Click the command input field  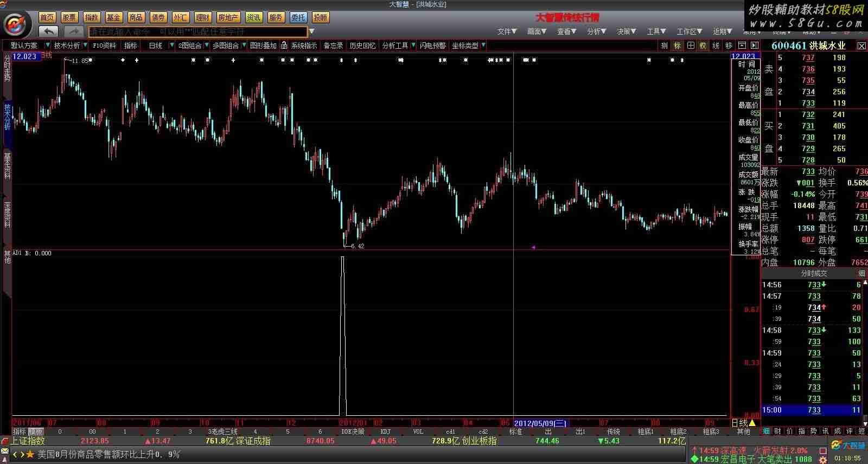(198, 31)
